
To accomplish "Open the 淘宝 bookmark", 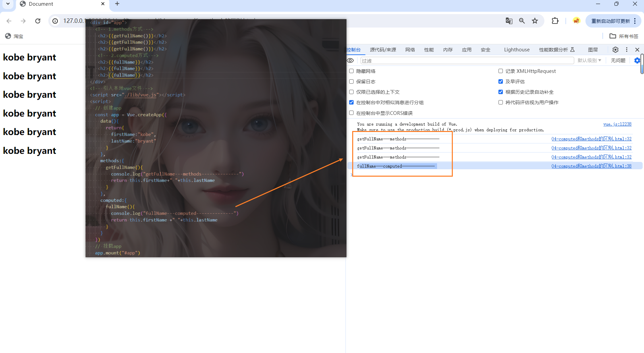I will pos(14,36).
